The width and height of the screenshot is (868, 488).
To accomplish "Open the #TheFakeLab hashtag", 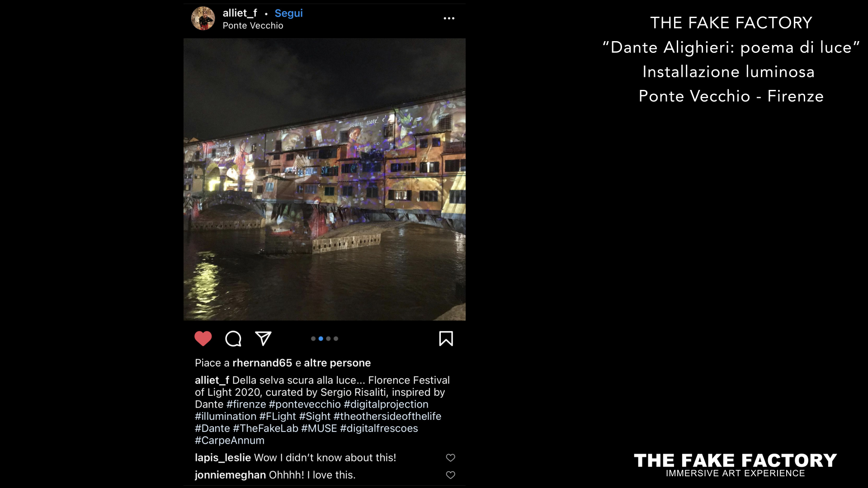I will point(265,428).
